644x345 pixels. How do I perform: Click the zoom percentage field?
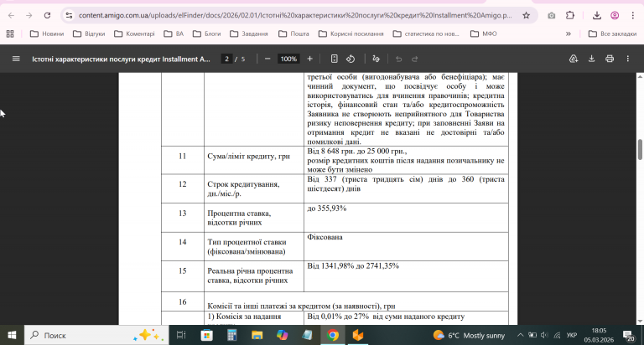point(289,59)
